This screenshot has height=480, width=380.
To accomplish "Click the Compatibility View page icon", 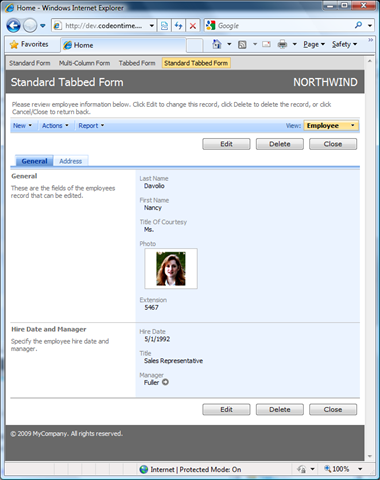I will pos(164,26).
